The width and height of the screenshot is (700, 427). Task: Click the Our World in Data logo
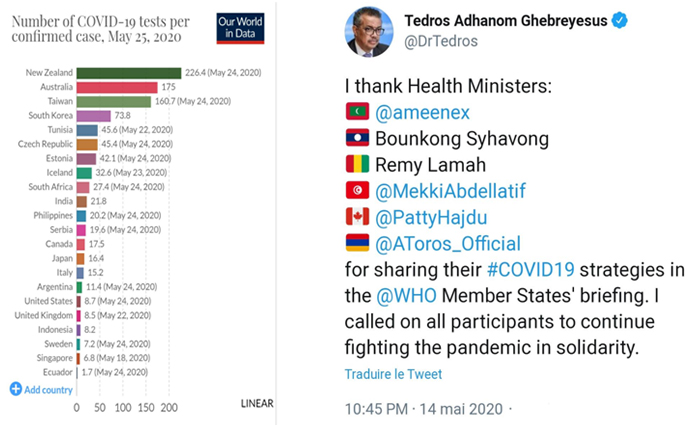pos(240,29)
